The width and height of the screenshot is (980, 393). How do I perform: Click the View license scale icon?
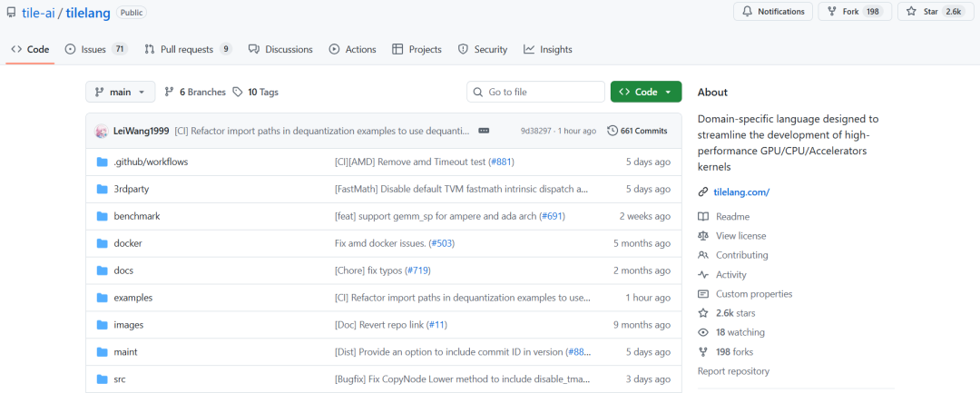click(x=703, y=236)
